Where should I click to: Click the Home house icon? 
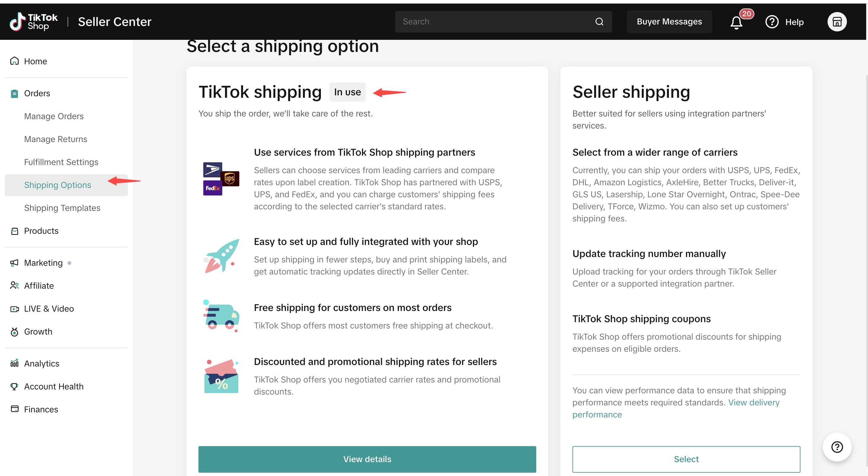pos(14,61)
